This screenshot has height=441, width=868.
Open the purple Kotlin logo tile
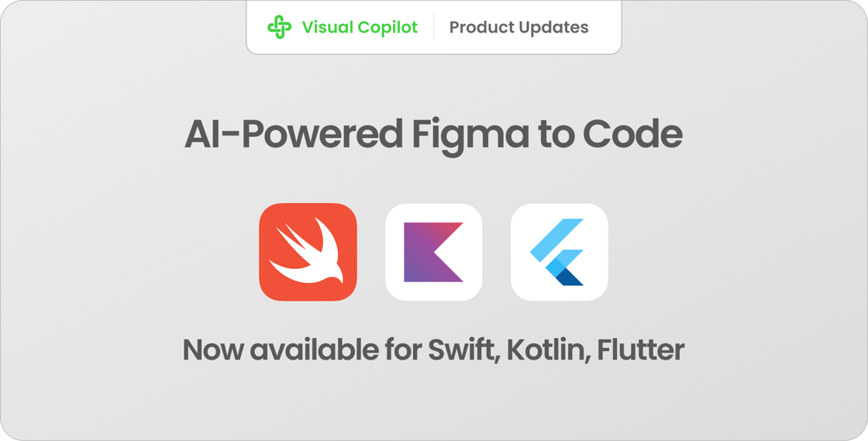(433, 253)
